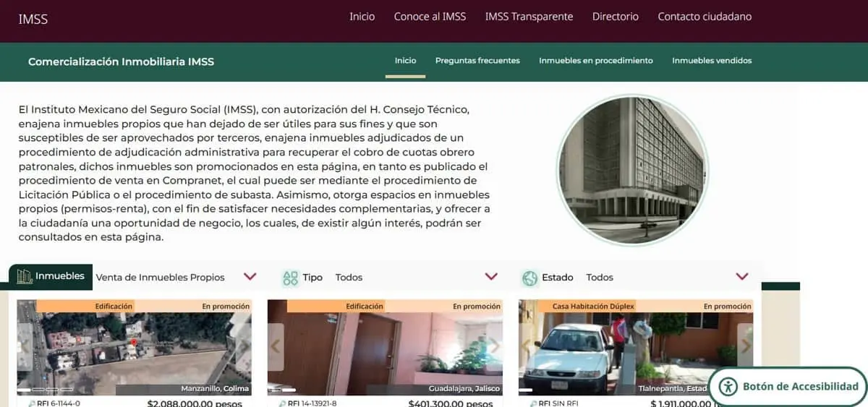The image size is (868, 407).
Task: Click the IMSS logo text
Action: point(33,20)
